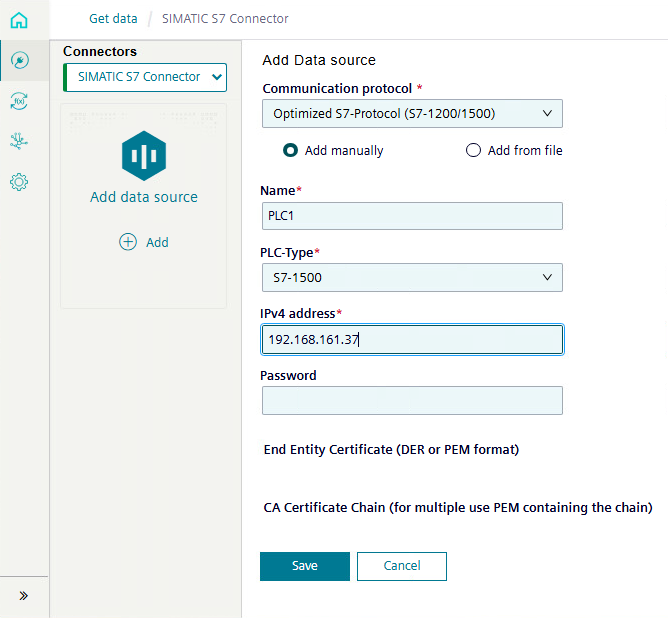Click the Add data source link

coord(144,197)
